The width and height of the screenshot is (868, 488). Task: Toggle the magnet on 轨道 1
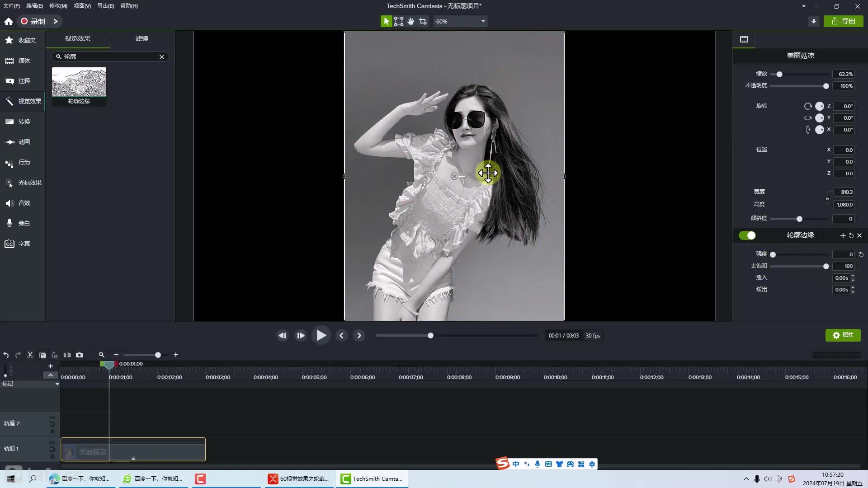[x=52, y=450]
